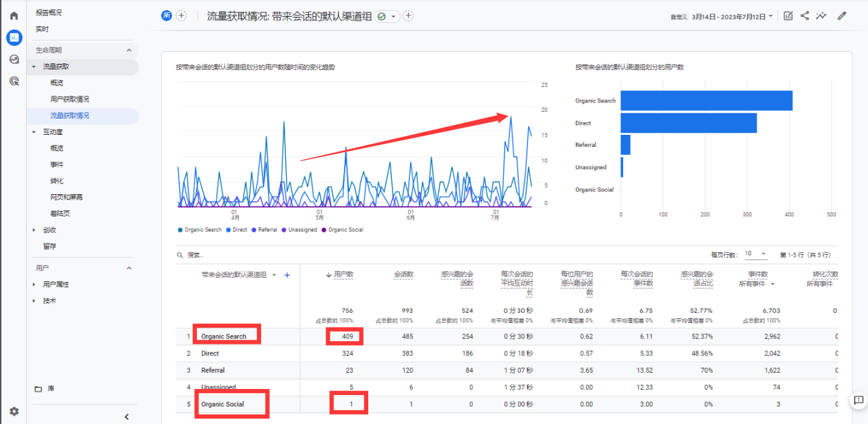Expand the 技术 tree group
The image size is (868, 424).
coord(34,301)
